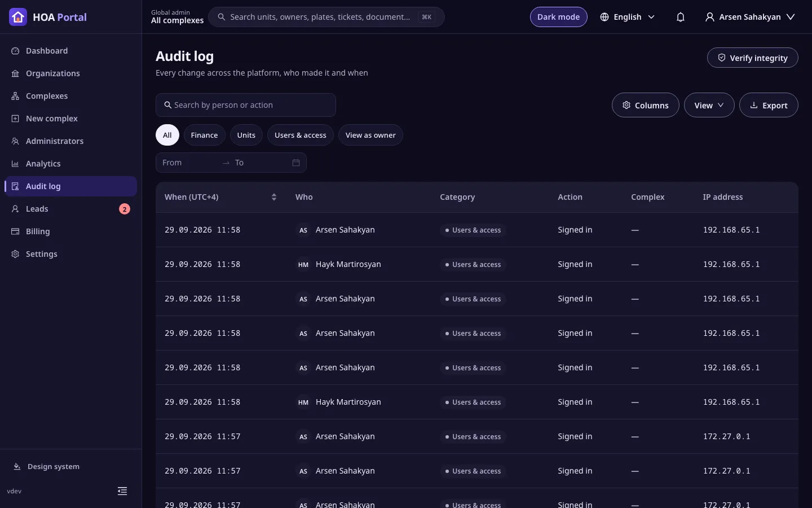Collapse the sidebar using the bottom toggle icon
Screen dimensions: 812x508
click(x=122, y=491)
